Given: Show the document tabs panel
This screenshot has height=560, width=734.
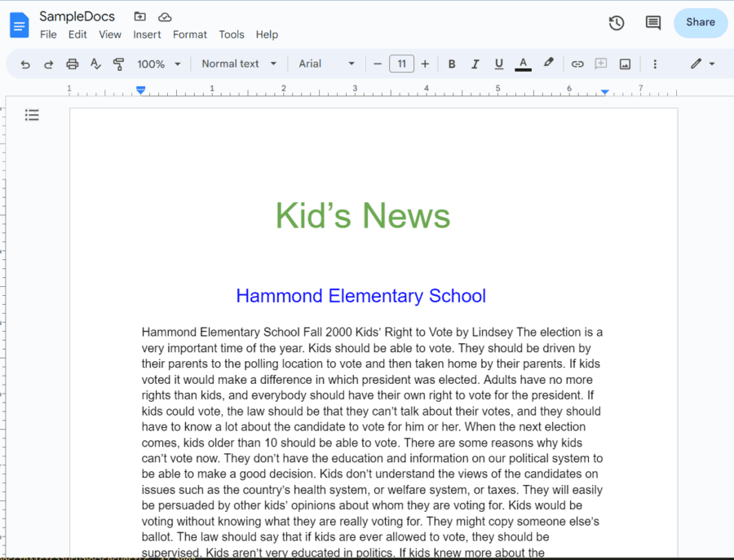Looking at the screenshot, I should [32, 115].
